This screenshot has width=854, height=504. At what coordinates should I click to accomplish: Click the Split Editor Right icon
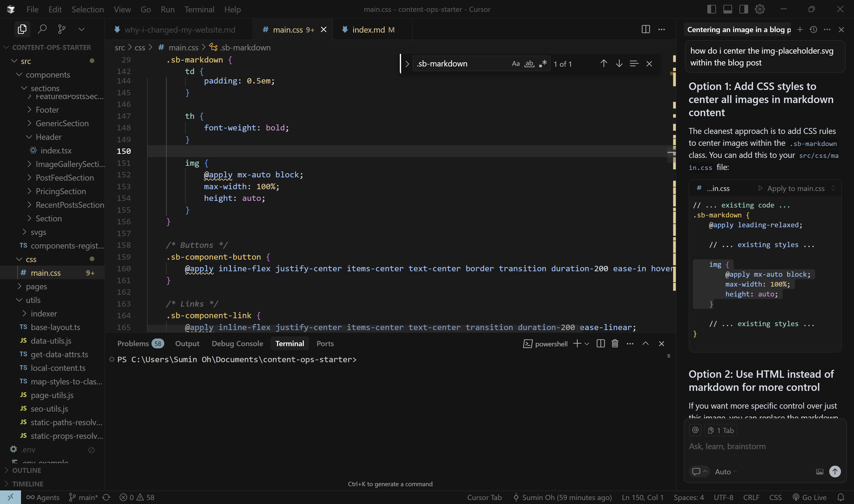[x=645, y=29]
